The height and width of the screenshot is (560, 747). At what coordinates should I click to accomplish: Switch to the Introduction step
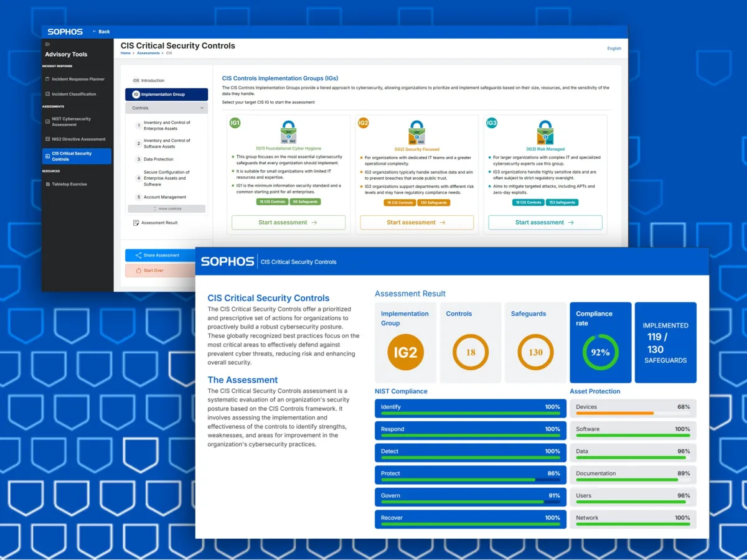coord(153,81)
